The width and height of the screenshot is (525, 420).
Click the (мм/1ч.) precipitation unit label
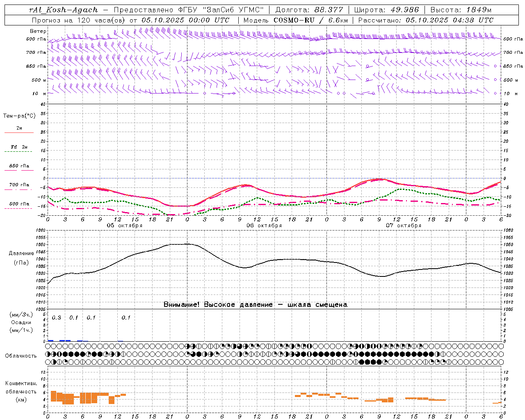pyautogui.click(x=21, y=330)
